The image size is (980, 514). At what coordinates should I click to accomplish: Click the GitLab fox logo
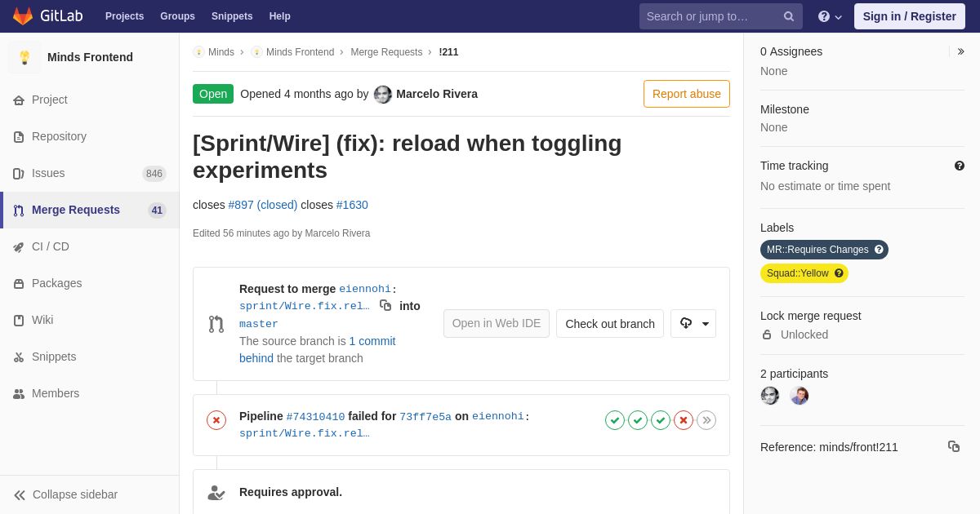[23, 16]
